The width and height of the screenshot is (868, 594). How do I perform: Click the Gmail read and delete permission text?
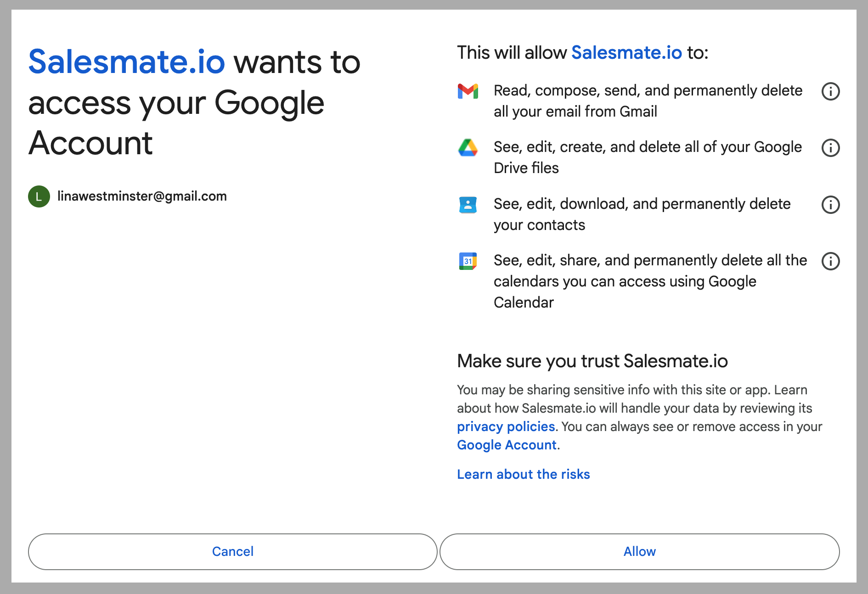pos(648,101)
